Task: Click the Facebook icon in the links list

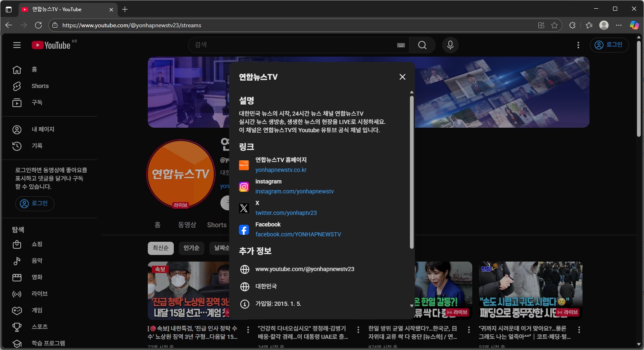Action: [244, 230]
